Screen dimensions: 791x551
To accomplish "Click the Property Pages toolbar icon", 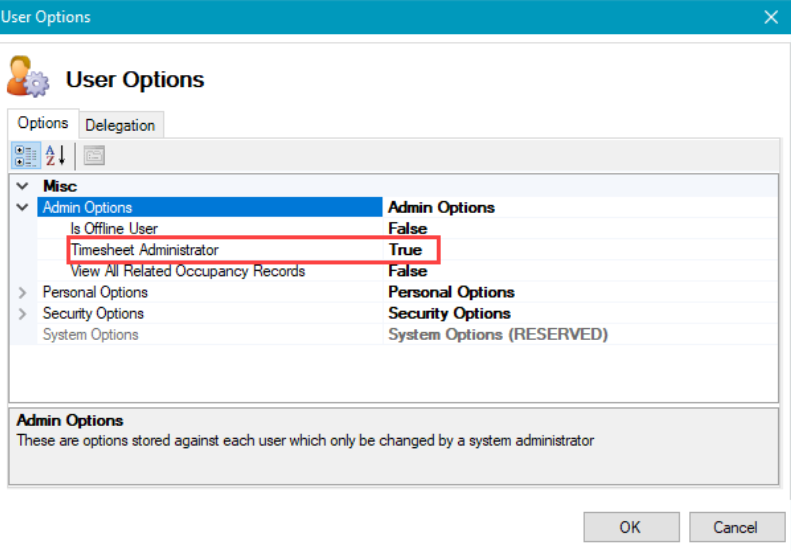I will point(94,155).
